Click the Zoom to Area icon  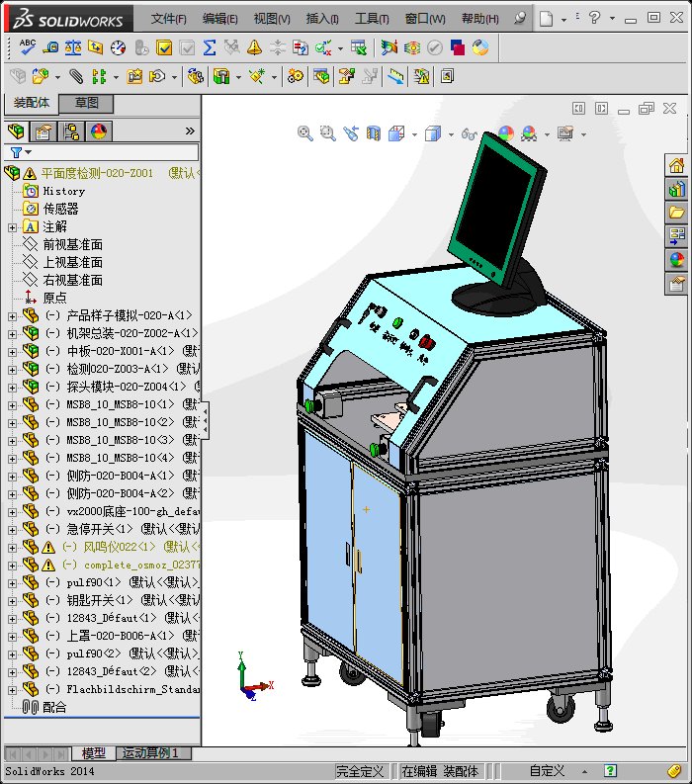tap(328, 133)
